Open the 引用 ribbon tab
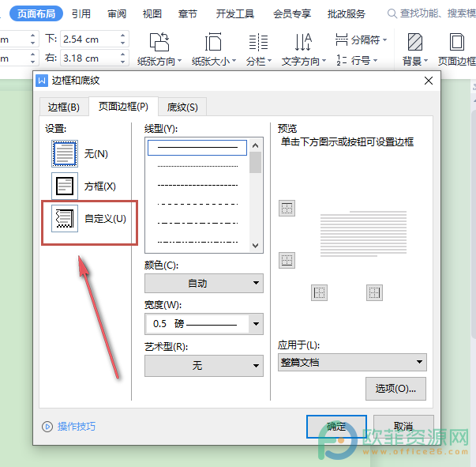Screen dimensions: 476x467 [x=81, y=13]
